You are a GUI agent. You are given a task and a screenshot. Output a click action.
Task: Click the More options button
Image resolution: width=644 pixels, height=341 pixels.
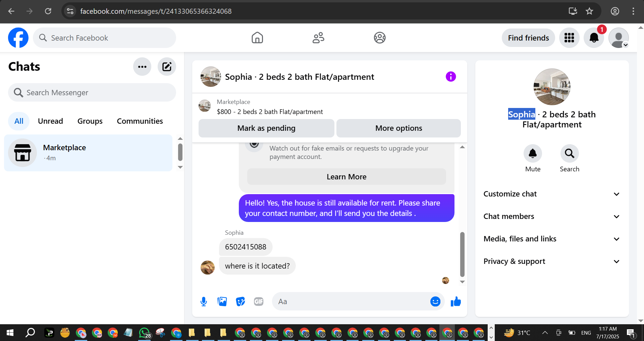398,128
